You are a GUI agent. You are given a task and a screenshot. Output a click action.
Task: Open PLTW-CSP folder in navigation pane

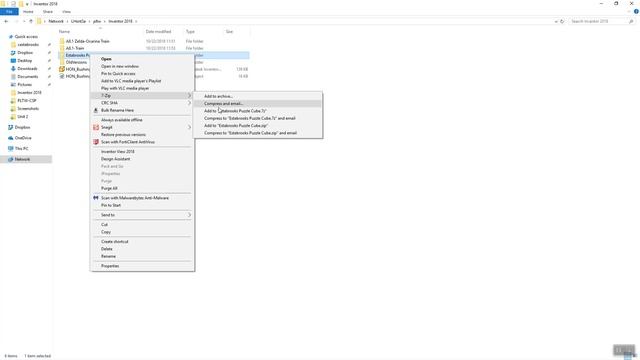click(27, 100)
